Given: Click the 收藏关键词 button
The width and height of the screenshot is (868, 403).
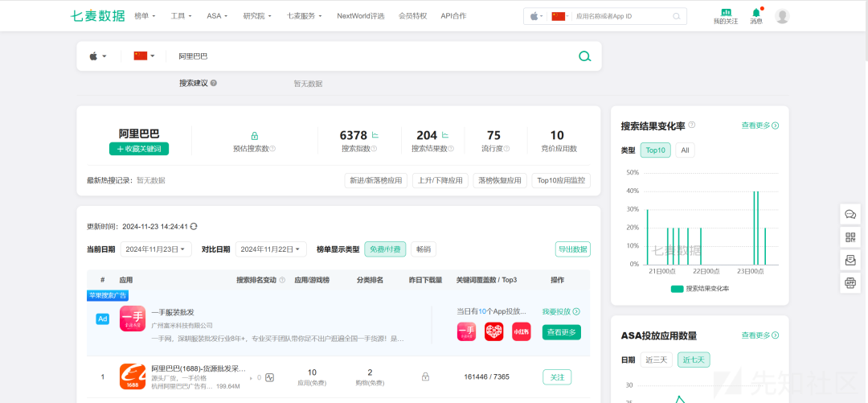Looking at the screenshot, I should pos(139,149).
